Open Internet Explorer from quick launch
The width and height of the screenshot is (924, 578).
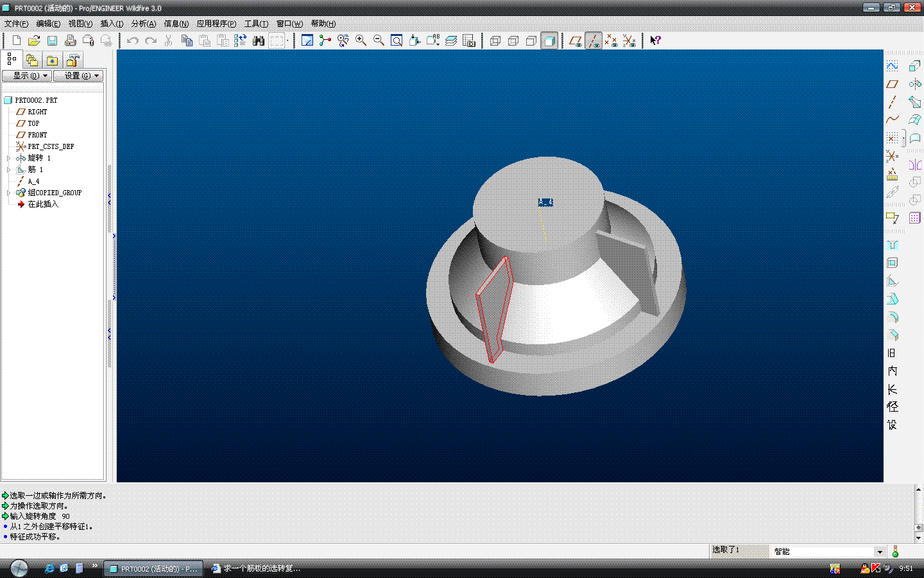click(x=49, y=568)
